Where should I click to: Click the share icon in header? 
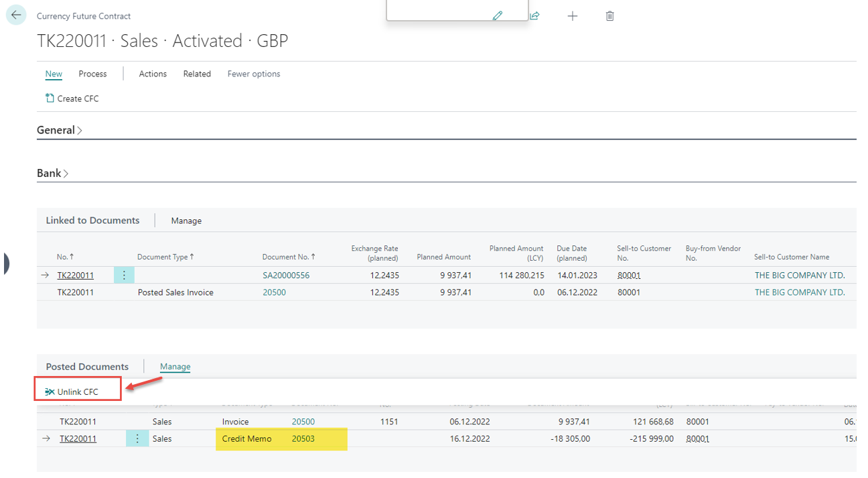click(x=534, y=15)
